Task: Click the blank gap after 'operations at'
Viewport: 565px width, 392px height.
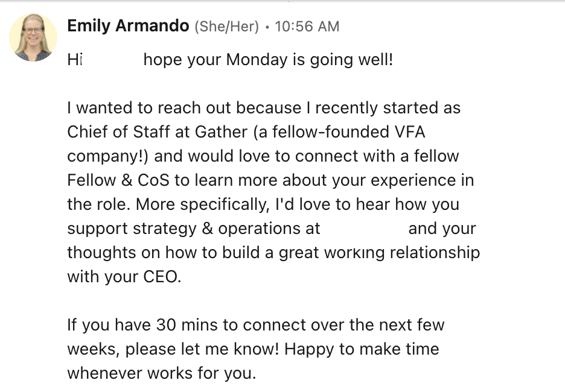Action: [364, 228]
